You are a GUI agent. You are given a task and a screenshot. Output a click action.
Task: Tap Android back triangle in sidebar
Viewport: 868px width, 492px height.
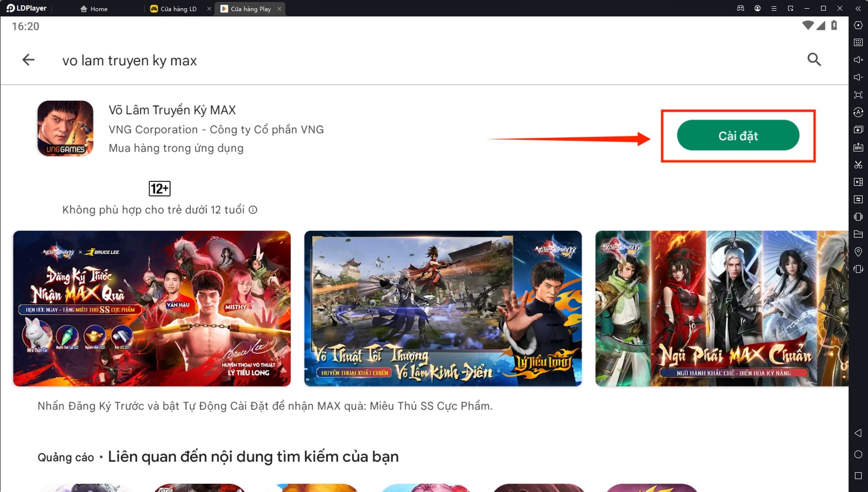[858, 433]
